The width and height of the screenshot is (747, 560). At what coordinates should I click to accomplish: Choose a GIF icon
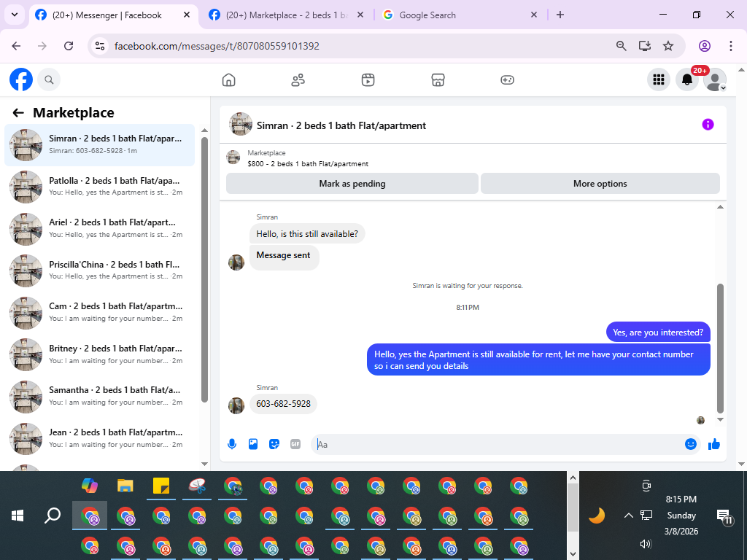295,444
